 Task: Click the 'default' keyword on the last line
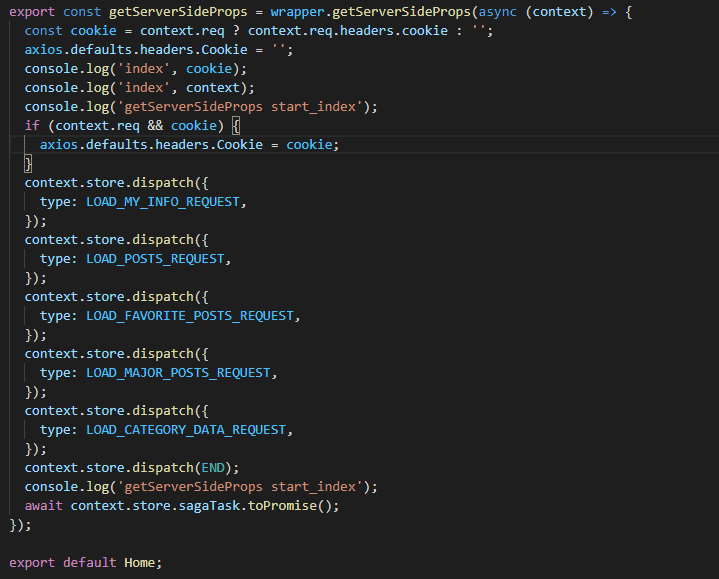coord(89,563)
